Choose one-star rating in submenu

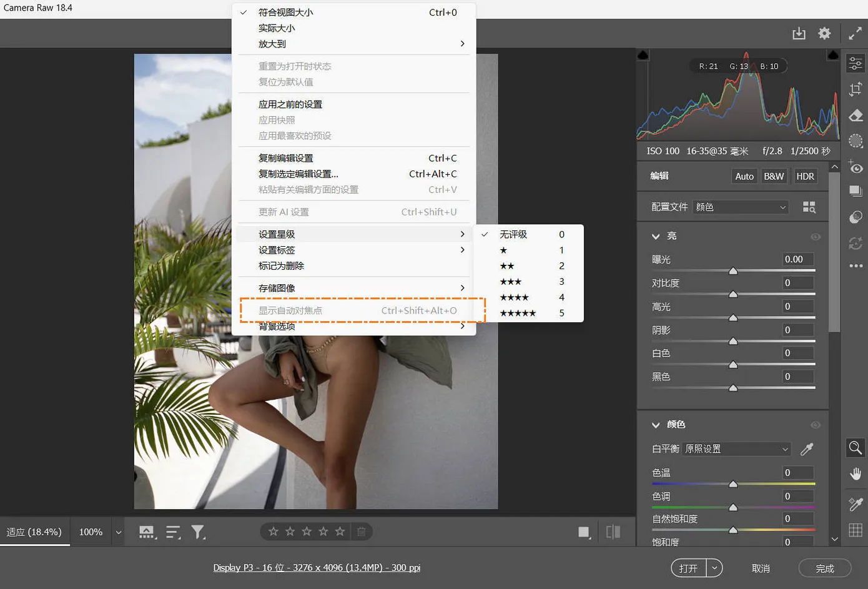pyautogui.click(x=528, y=250)
